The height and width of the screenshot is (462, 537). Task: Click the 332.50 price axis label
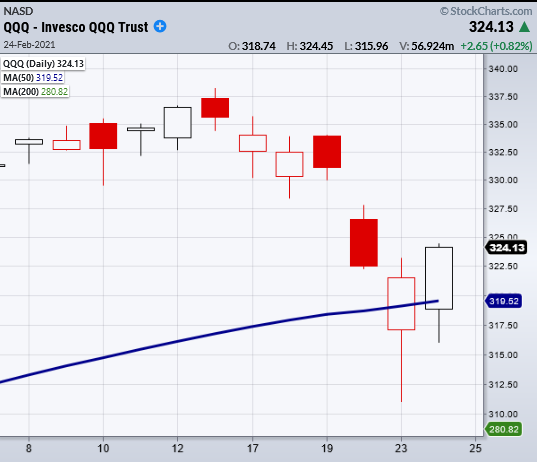(502, 152)
